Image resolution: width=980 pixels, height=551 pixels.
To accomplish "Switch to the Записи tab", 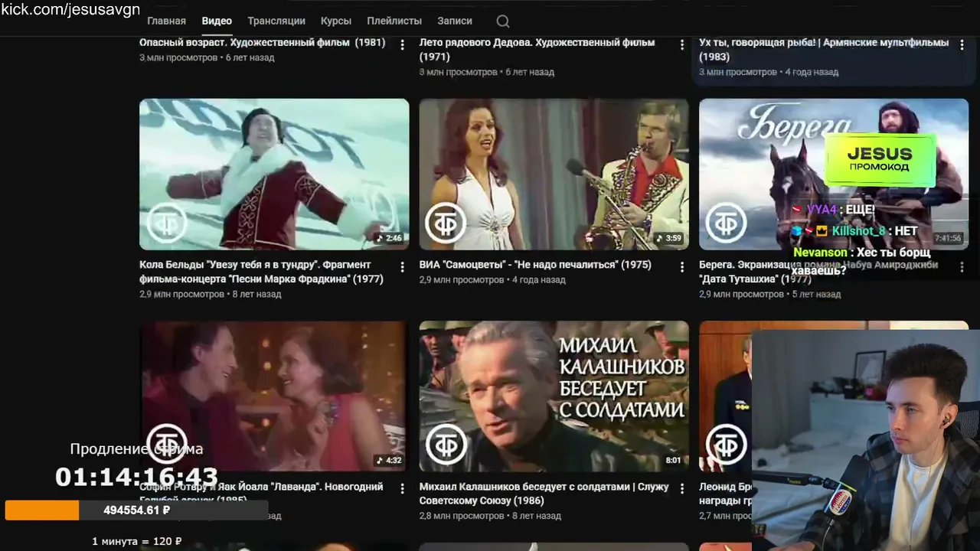I will [x=455, y=21].
